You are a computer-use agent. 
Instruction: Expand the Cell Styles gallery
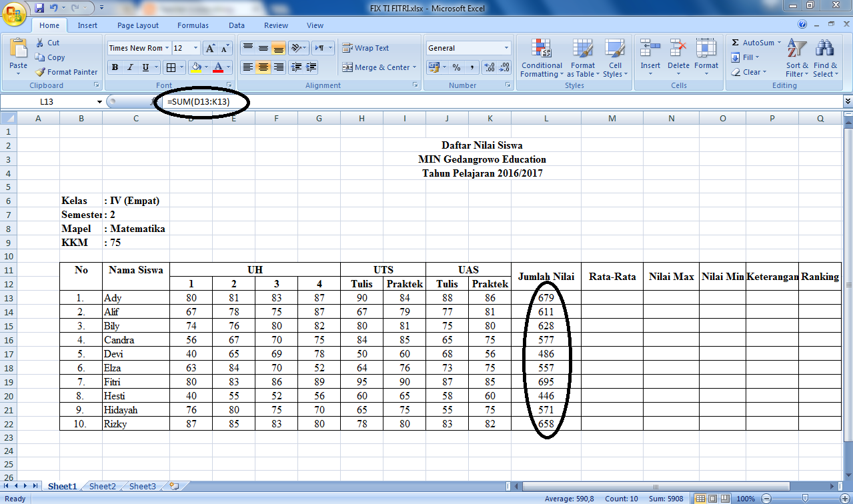[x=615, y=59]
